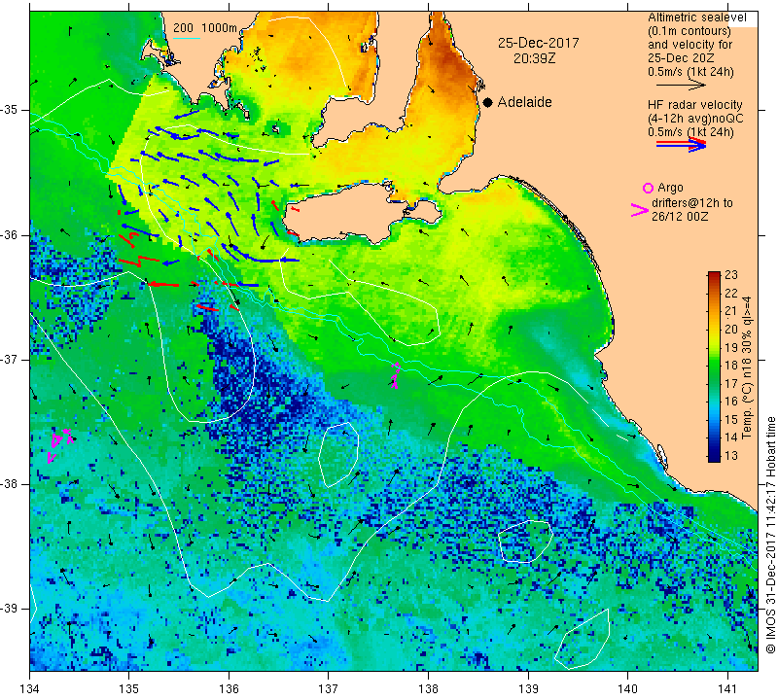
Task: Click the colorbar yellow band near 20
Action: tap(714, 329)
